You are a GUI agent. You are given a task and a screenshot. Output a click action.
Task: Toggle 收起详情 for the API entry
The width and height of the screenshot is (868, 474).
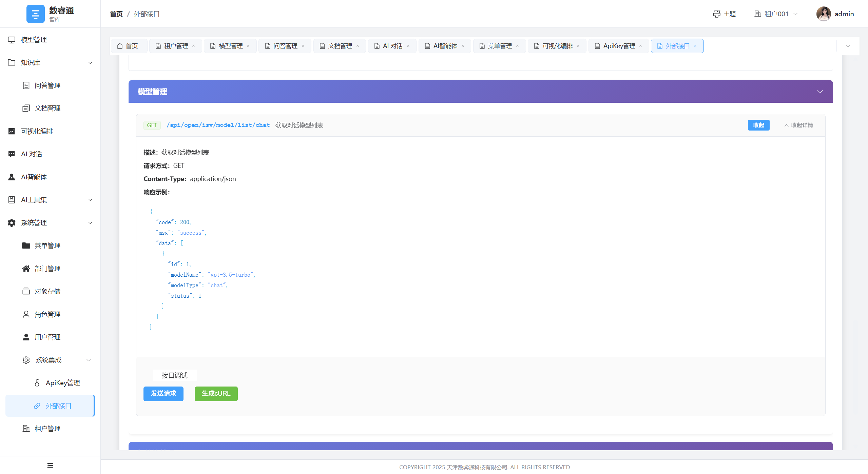pos(798,125)
